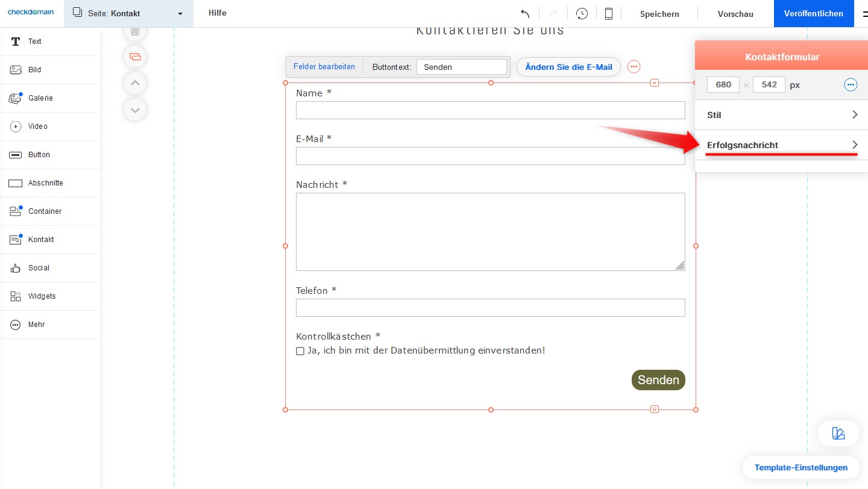Open the version history clock icon

click(582, 14)
